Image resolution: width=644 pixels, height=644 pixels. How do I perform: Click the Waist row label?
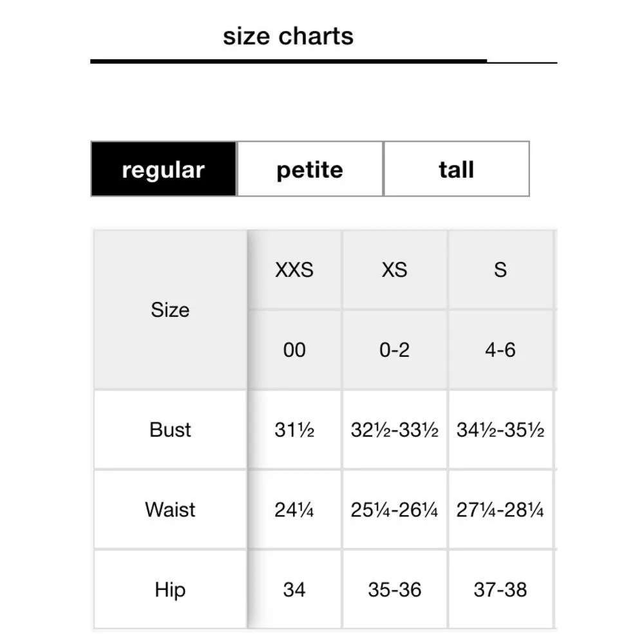pyautogui.click(x=170, y=509)
